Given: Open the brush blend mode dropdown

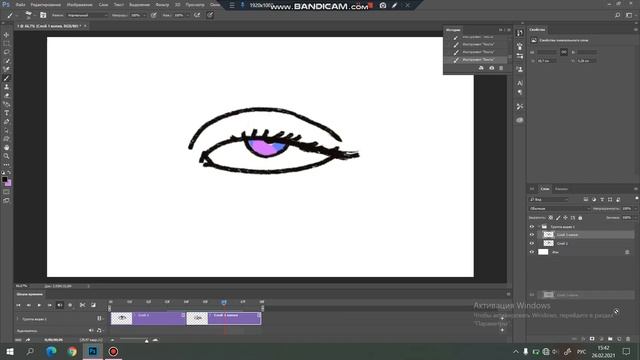Looking at the screenshot, I should pyautogui.click(x=87, y=15).
